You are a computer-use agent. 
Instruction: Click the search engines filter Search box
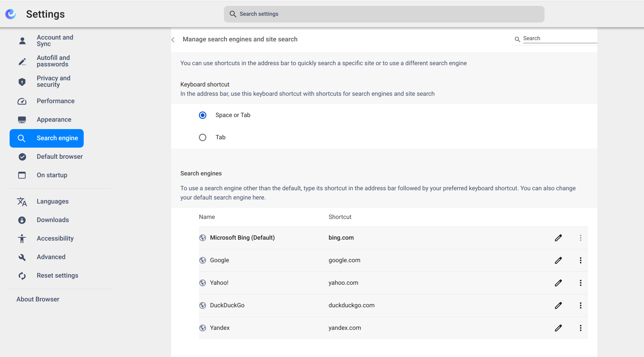pos(560,39)
